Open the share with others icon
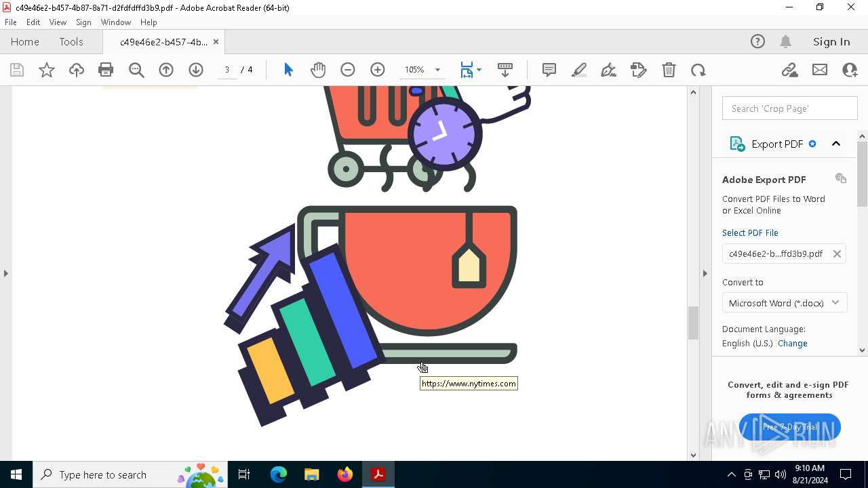This screenshot has width=868, height=488. point(850,70)
